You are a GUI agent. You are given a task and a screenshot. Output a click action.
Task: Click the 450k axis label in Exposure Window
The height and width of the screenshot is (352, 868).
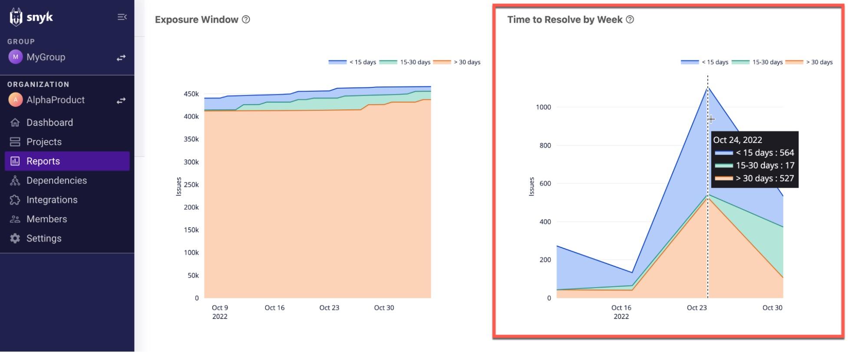[x=191, y=94]
